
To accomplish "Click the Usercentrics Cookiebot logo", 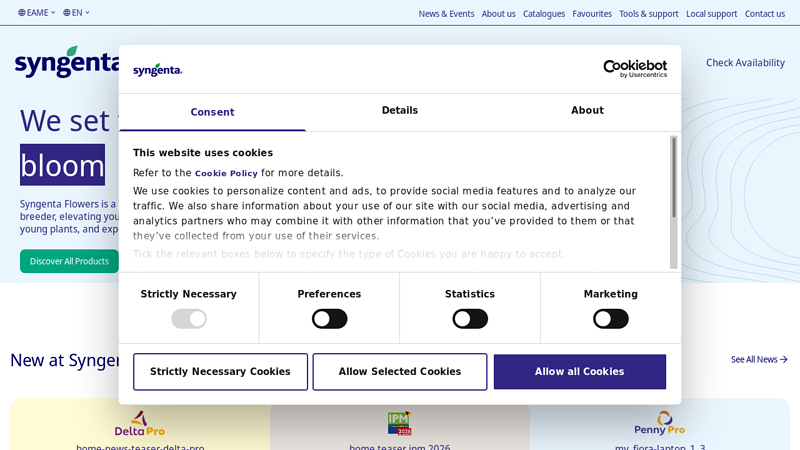I will click(x=620, y=68).
